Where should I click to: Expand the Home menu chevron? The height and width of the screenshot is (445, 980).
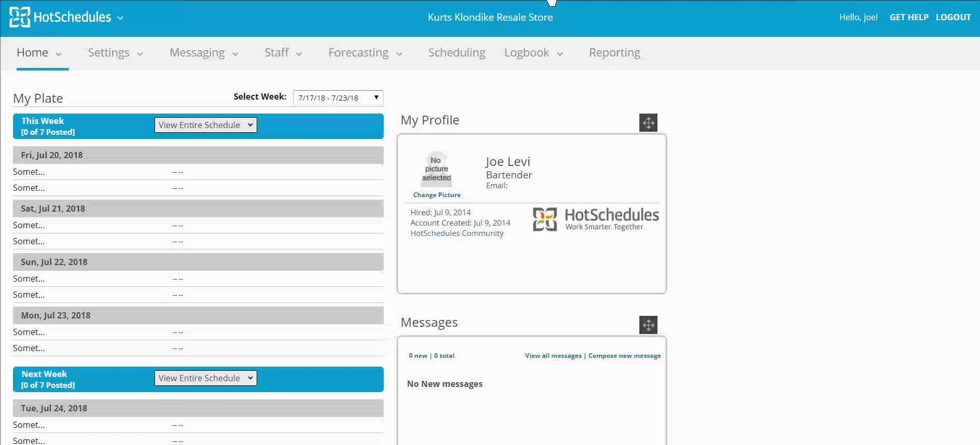click(x=59, y=54)
